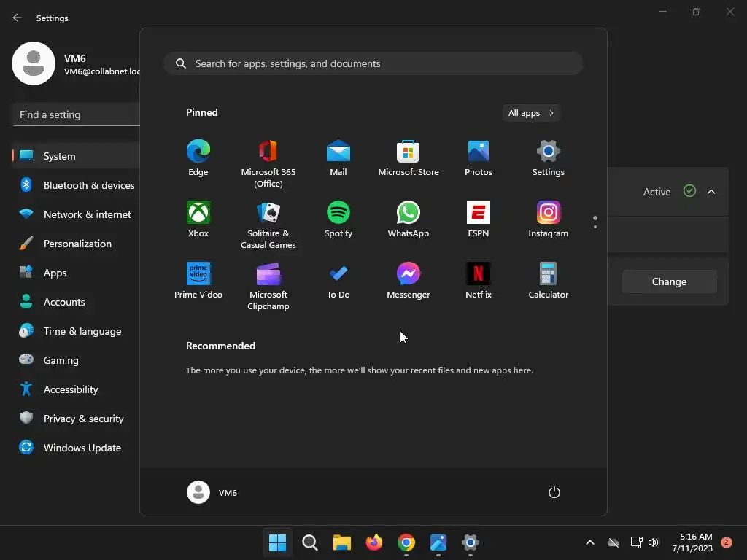Viewport: 747px width, 560px height.
Task: Open the power options button
Action: [554, 492]
